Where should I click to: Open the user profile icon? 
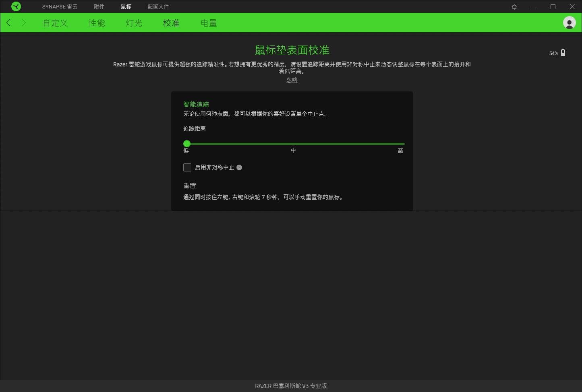569,23
